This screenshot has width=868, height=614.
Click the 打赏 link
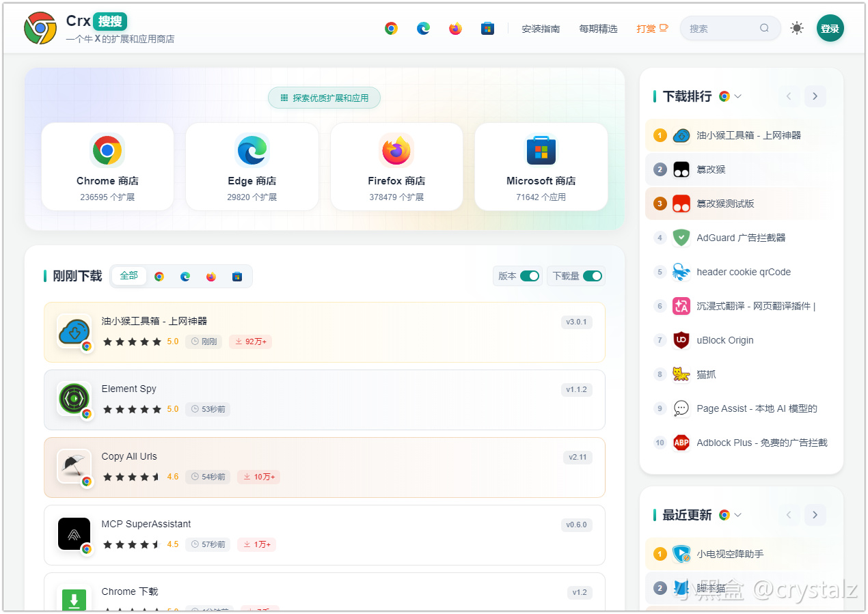coord(652,29)
